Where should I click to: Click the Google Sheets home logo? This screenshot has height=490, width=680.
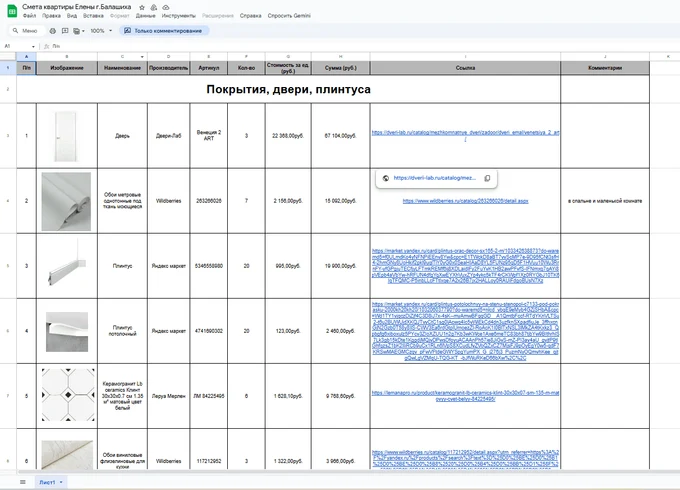click(x=12, y=11)
